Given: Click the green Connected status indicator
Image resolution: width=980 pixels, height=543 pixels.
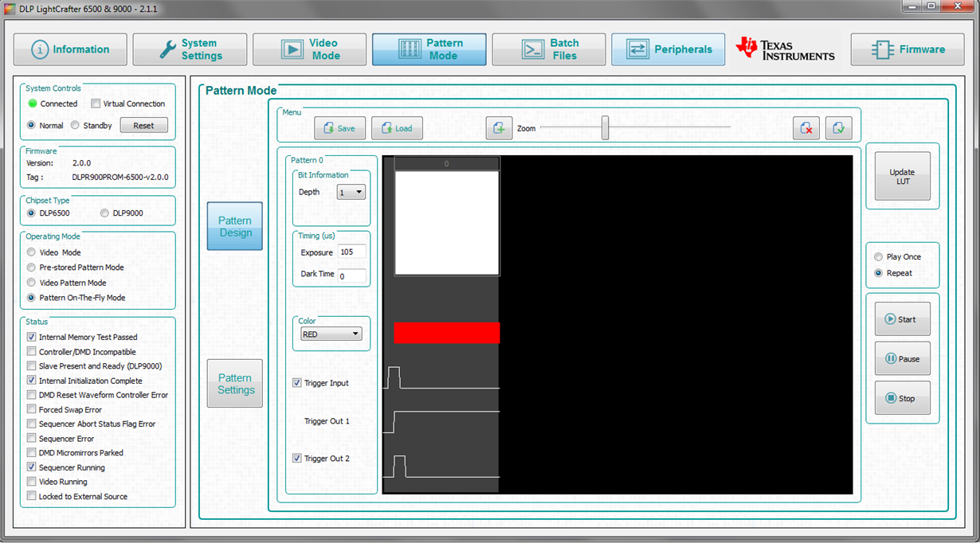Looking at the screenshot, I should tap(32, 104).
